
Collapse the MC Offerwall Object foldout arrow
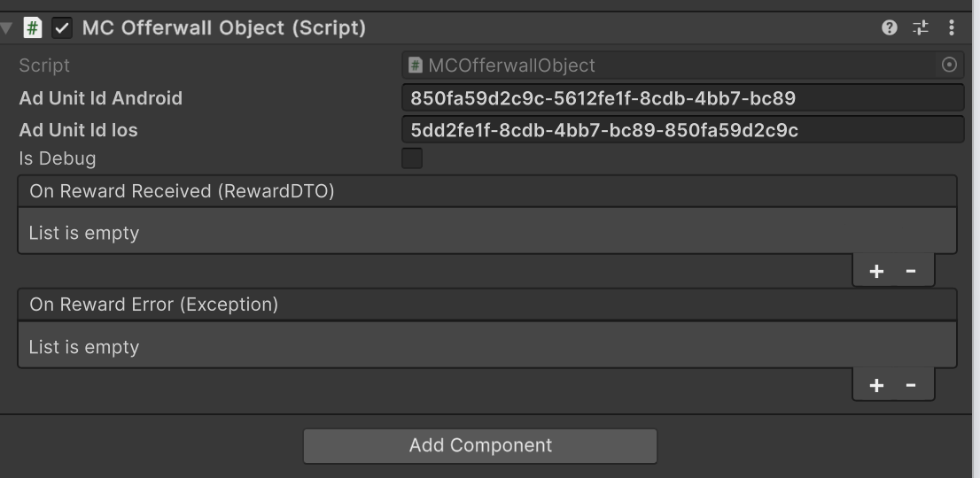(8, 27)
